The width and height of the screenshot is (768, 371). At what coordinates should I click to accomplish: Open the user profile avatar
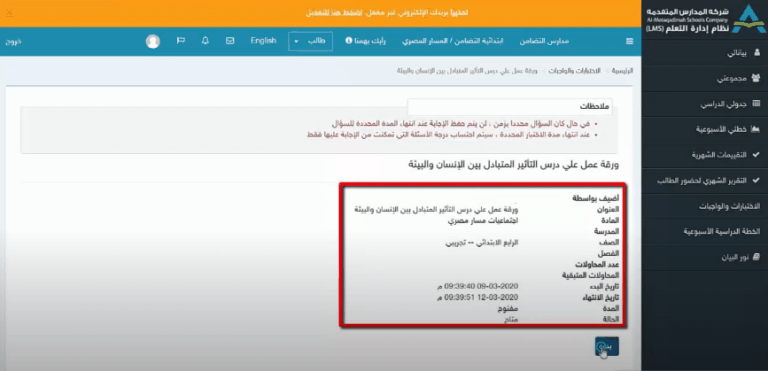153,41
